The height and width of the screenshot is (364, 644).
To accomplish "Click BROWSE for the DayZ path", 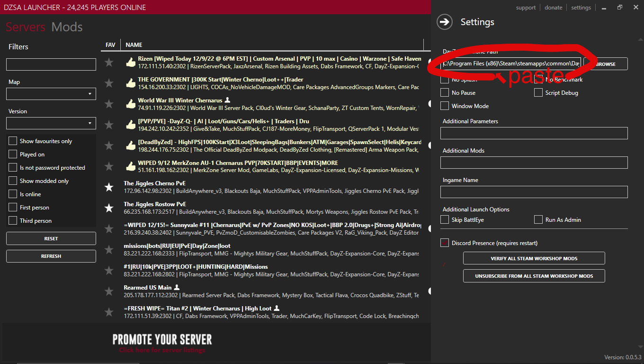I will point(606,64).
